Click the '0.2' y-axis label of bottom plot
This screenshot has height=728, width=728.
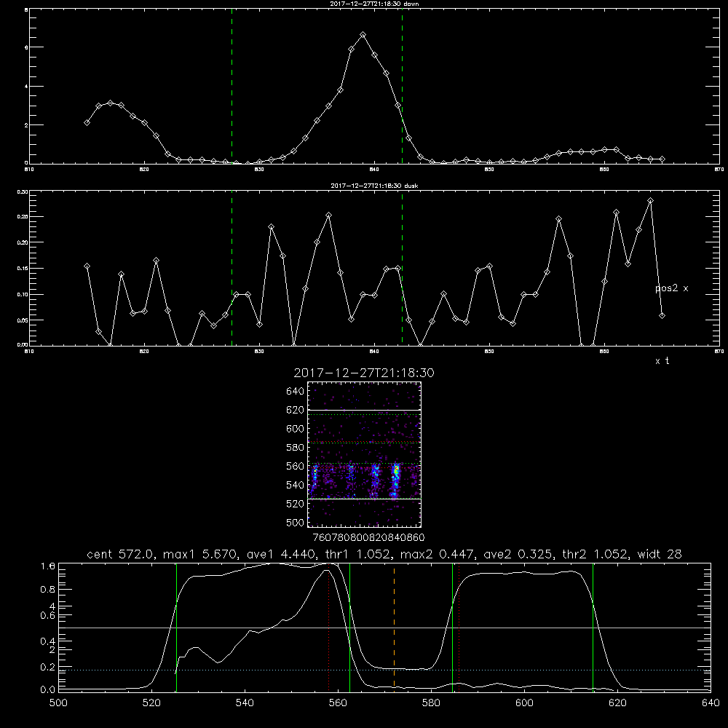point(48,667)
